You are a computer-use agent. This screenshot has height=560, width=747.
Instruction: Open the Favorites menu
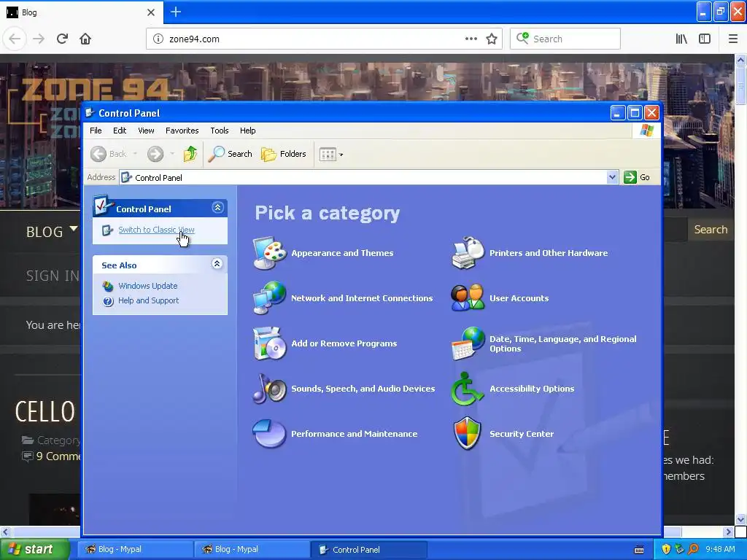(182, 131)
